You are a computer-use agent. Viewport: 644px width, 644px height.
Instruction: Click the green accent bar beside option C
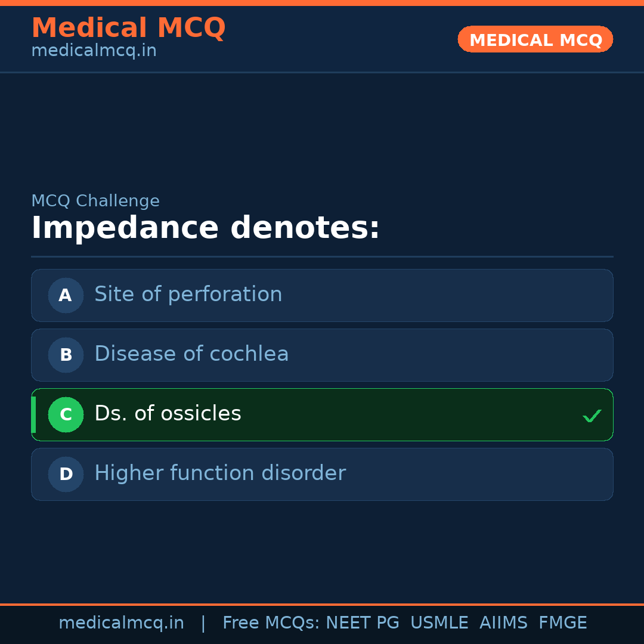(x=33, y=414)
